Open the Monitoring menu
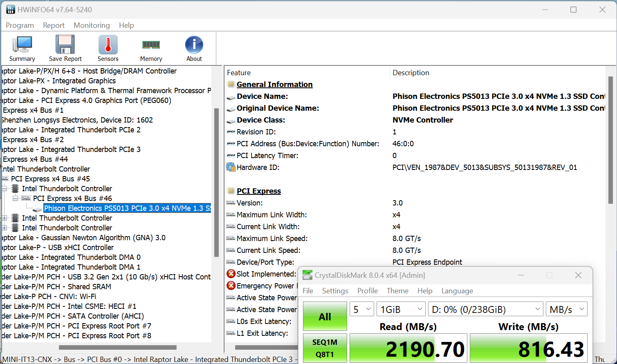Viewport: 617px width, 364px height. [x=92, y=25]
